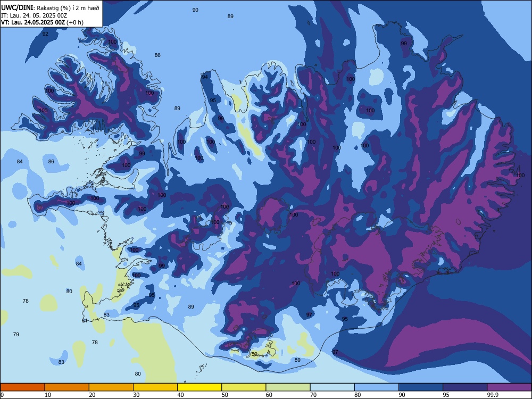Pick the 50–60 pale yellow legend swatch
This screenshot has height=399, width=532.
(244, 387)
